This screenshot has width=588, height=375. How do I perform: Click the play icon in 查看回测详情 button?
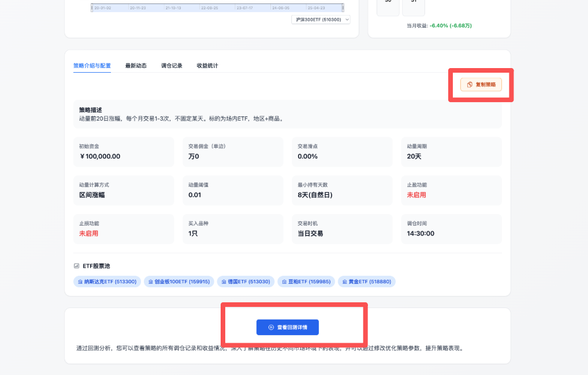coord(271,327)
